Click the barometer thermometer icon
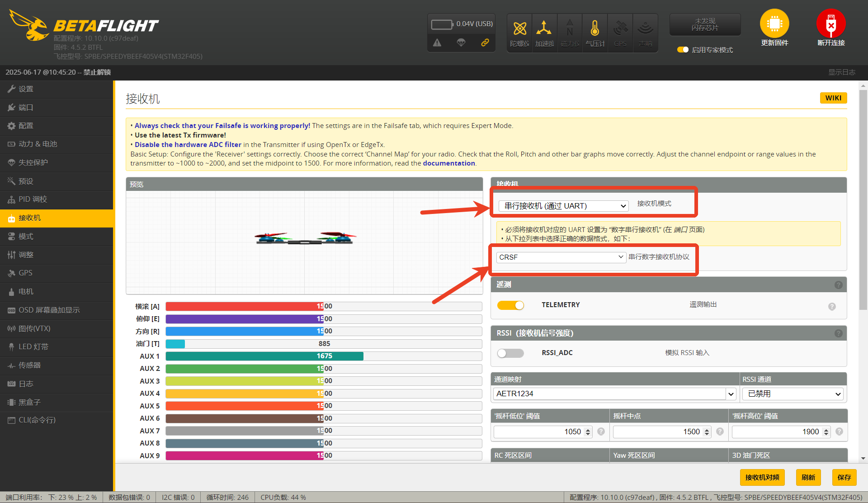Viewport: 868px width, 503px height. 594,29
